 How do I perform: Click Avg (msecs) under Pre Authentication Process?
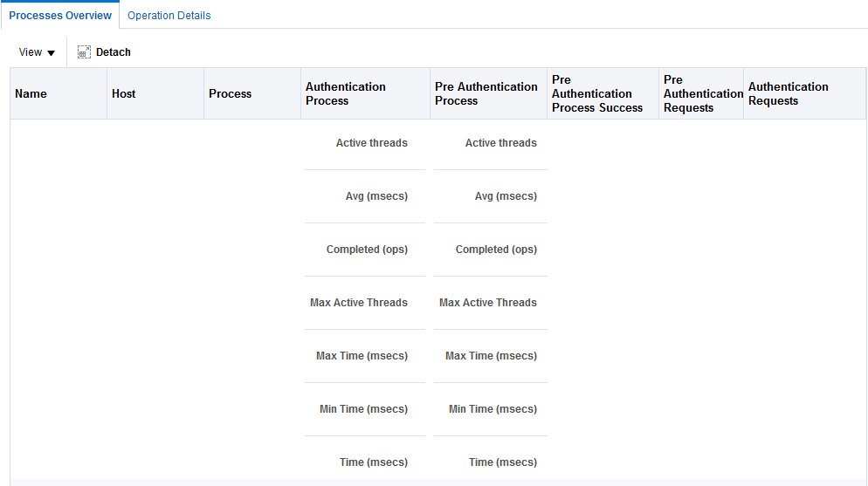pyautogui.click(x=506, y=195)
